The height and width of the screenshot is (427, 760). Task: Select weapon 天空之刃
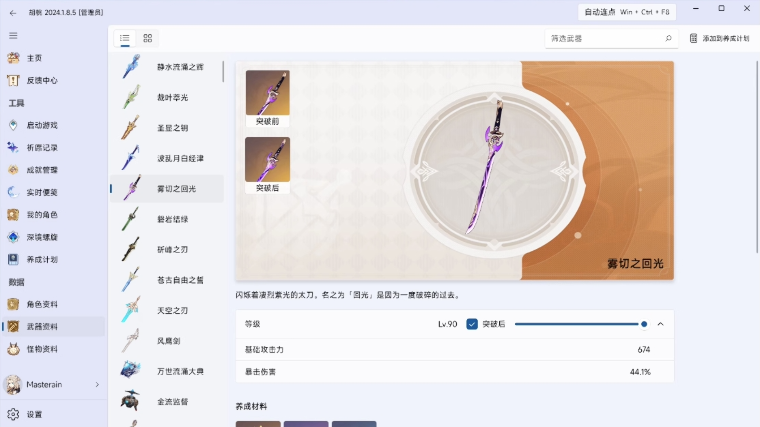pyautogui.click(x=167, y=311)
